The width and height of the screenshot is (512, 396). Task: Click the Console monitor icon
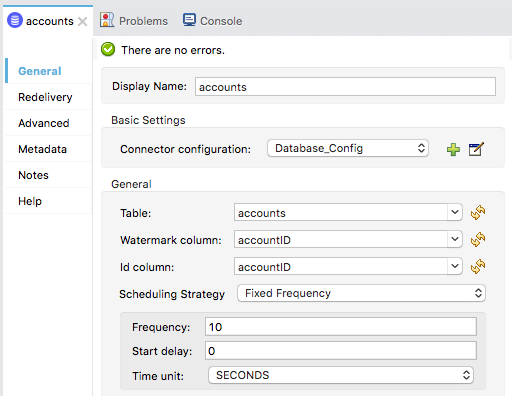click(189, 20)
